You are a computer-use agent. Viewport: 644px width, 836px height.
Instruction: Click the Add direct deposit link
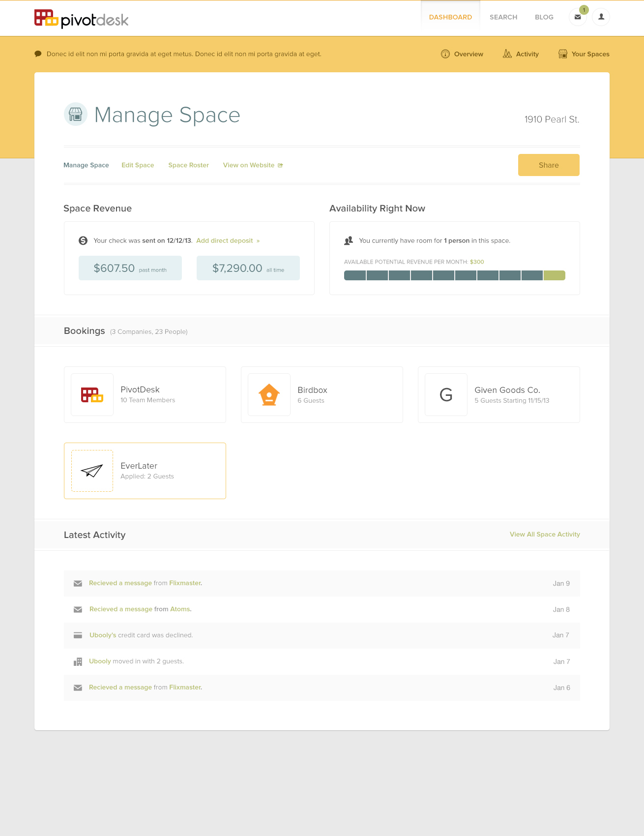point(228,240)
